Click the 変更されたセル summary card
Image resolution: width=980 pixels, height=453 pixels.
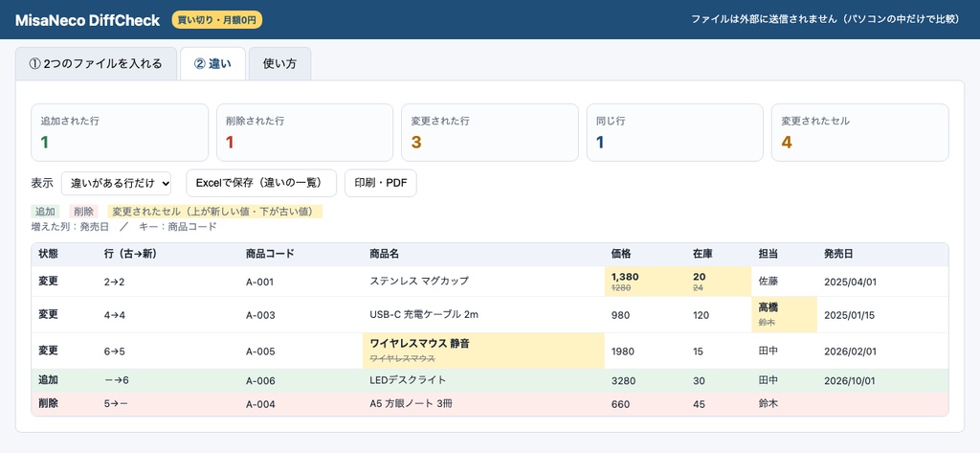[860, 133]
